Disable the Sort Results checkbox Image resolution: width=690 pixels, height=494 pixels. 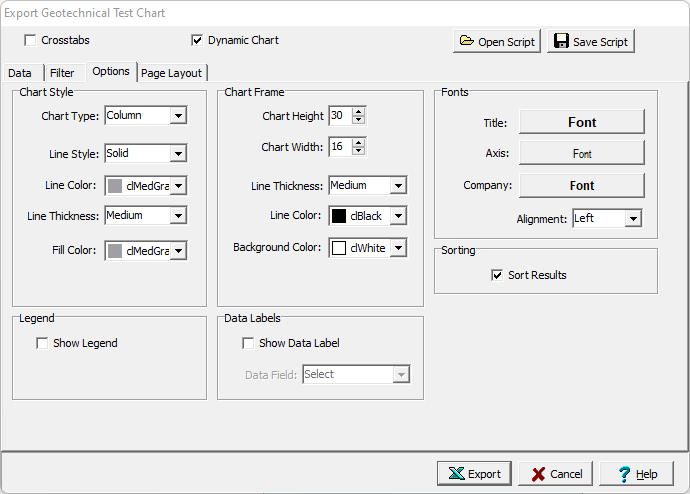point(497,275)
